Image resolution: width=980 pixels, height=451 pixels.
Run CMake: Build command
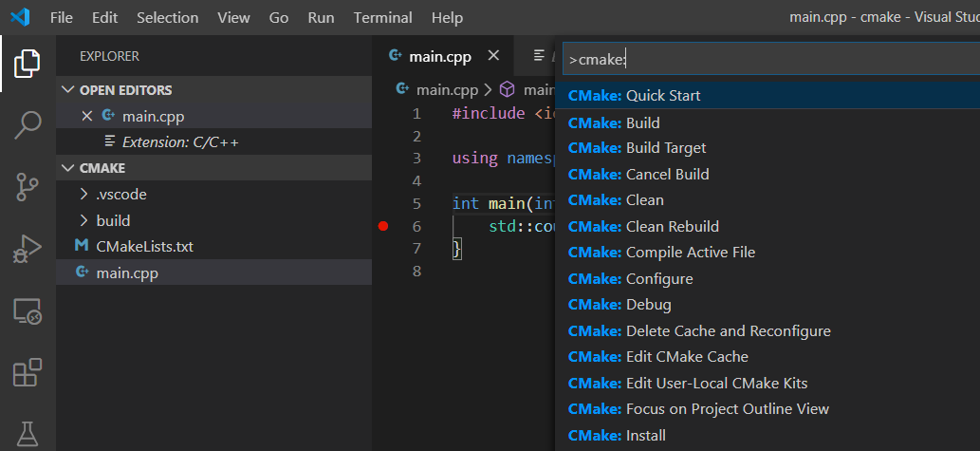(x=767, y=122)
